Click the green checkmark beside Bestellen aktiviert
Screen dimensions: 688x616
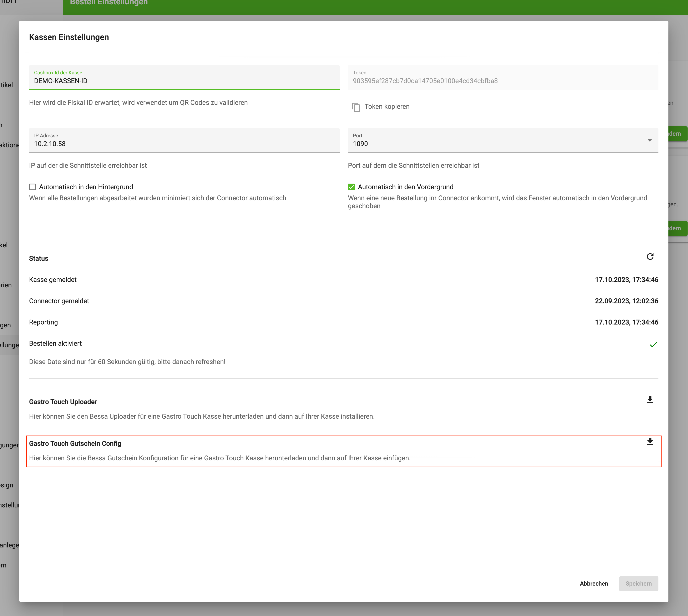[654, 344]
